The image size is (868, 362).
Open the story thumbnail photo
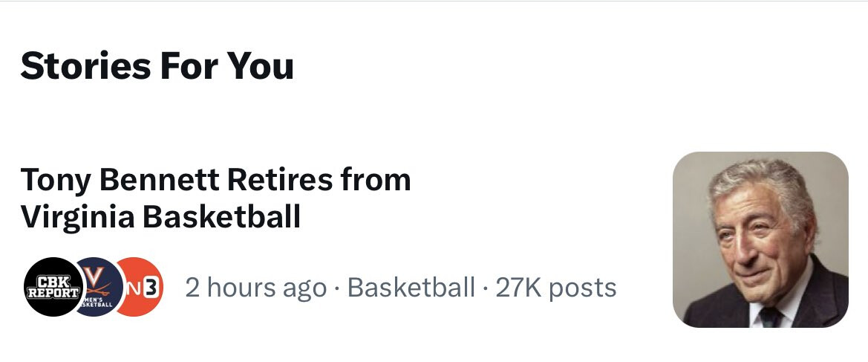[x=760, y=239]
